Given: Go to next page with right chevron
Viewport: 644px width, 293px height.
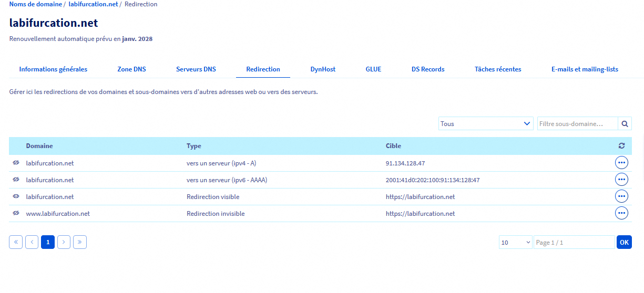Looking at the screenshot, I should (64, 242).
